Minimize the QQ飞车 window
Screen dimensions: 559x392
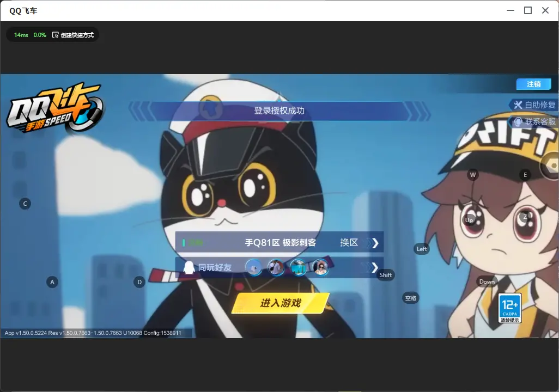tap(511, 11)
